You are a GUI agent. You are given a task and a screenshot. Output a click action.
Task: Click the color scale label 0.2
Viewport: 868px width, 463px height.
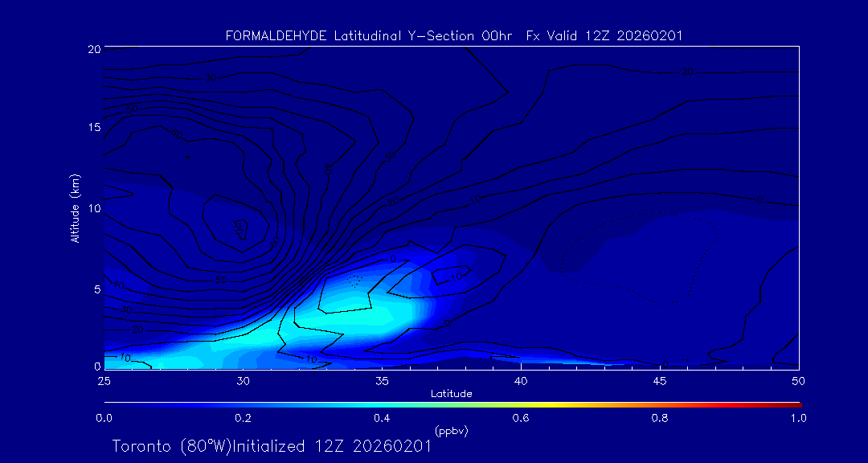(243, 418)
